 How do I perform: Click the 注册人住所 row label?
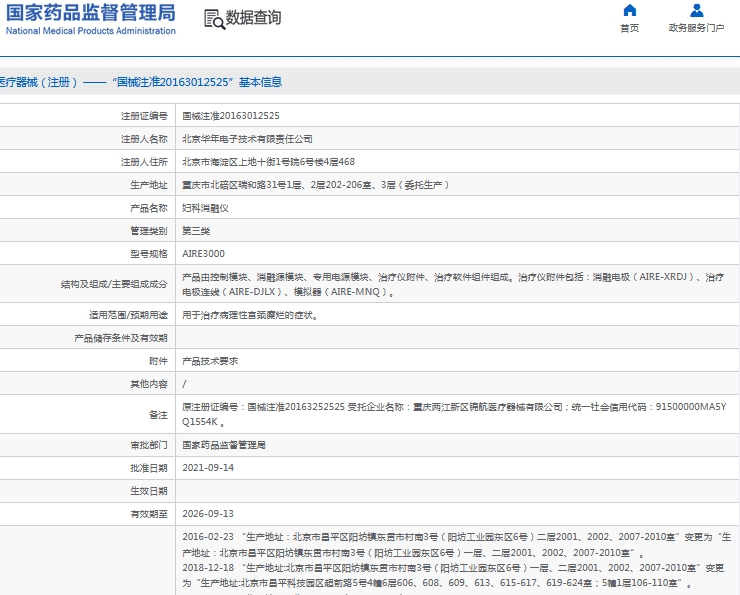click(x=144, y=162)
